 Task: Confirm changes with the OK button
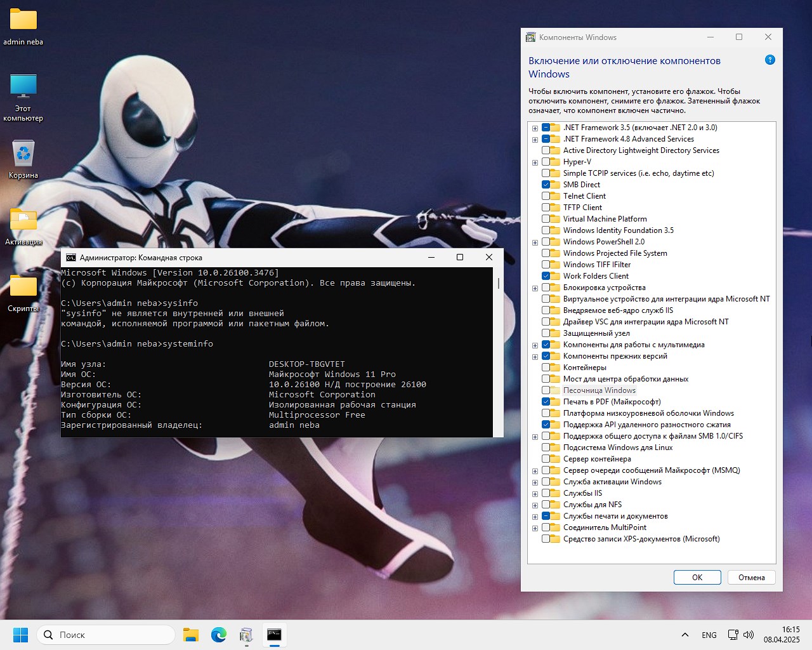tap(697, 578)
